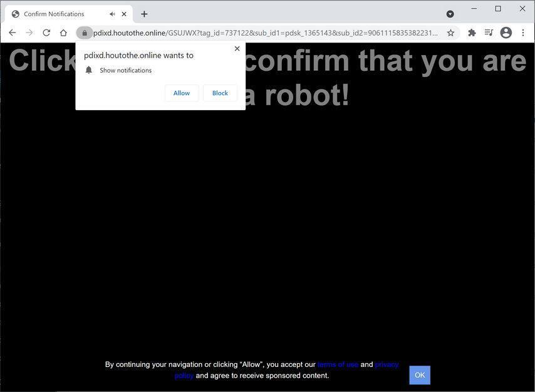535x392 pixels.
Task: Open the extensions puzzle-piece icon
Action: tap(472, 33)
